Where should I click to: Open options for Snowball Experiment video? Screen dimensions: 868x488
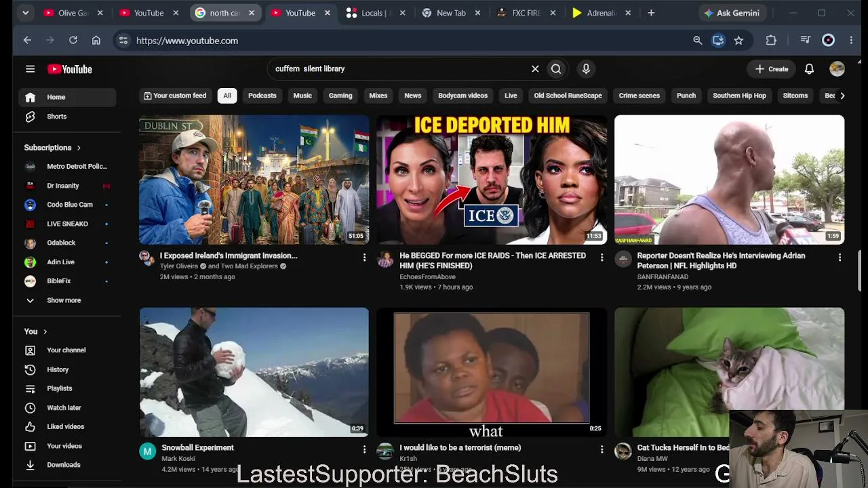point(364,449)
